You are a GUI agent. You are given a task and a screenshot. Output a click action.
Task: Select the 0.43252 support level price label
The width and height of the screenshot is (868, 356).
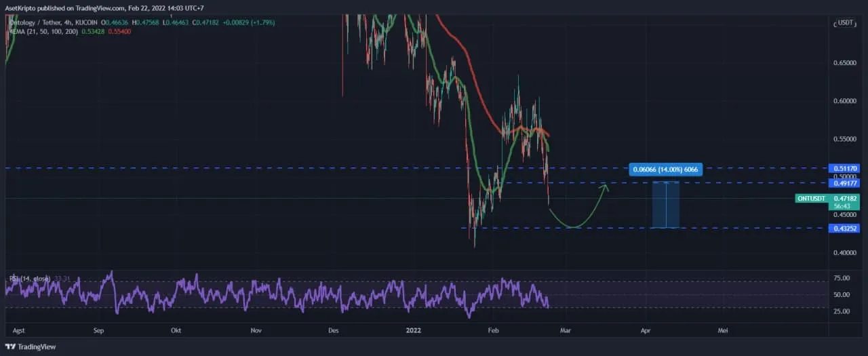[846, 229]
